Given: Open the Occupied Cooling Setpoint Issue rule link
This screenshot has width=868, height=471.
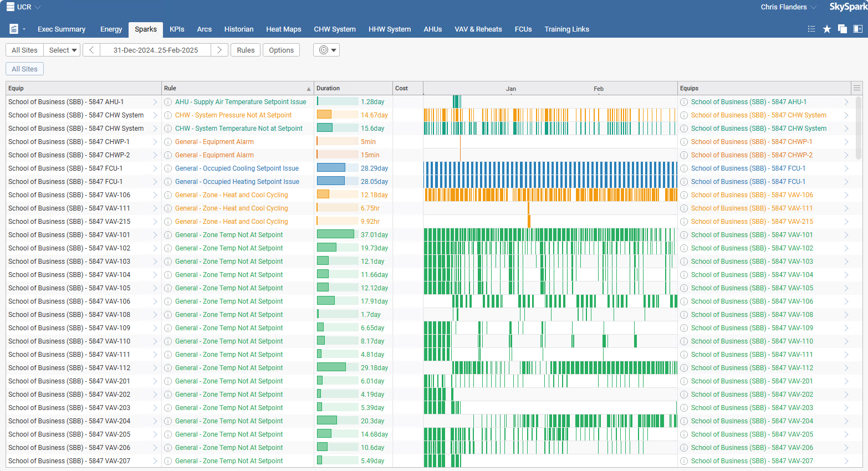Looking at the screenshot, I should pos(237,168).
